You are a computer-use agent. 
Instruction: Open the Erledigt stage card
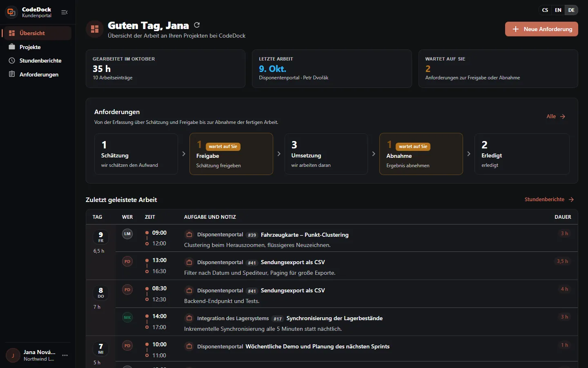point(522,154)
